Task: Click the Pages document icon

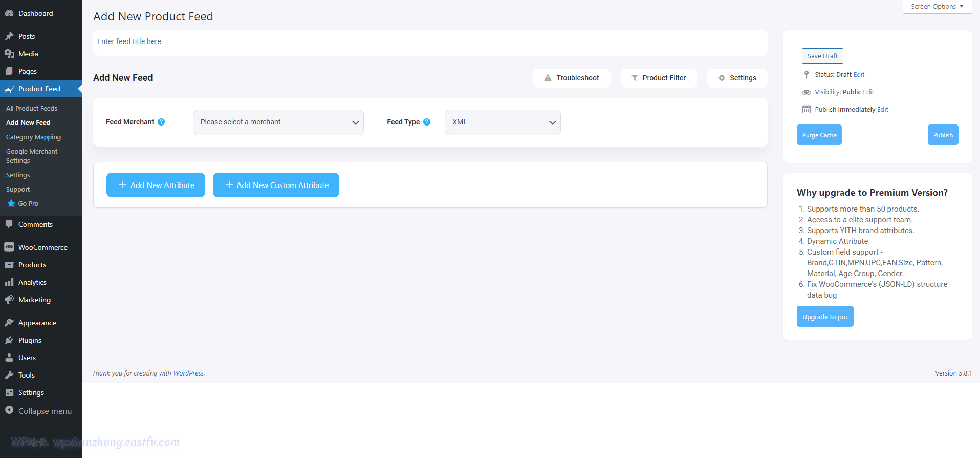Action: (9, 71)
